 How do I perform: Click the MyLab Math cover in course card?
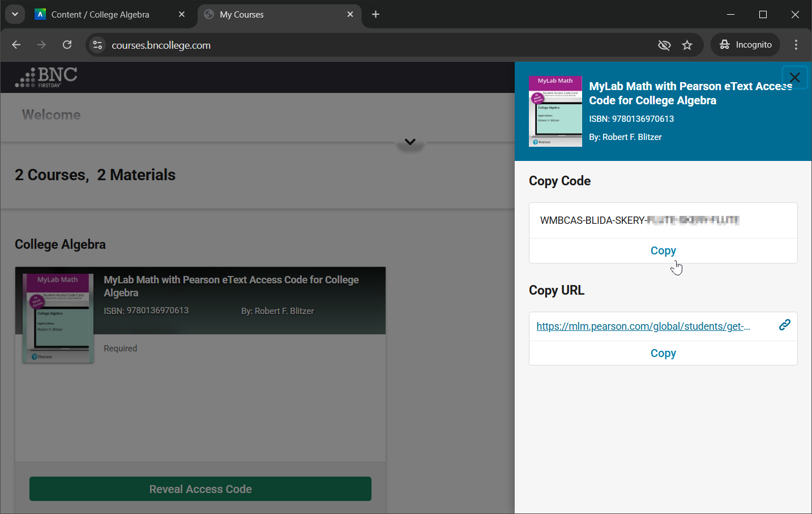pyautogui.click(x=58, y=318)
